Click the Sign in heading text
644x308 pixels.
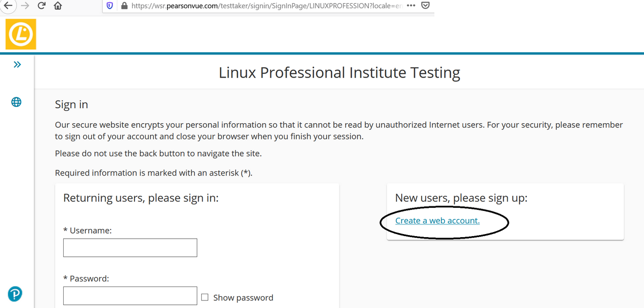[71, 104]
